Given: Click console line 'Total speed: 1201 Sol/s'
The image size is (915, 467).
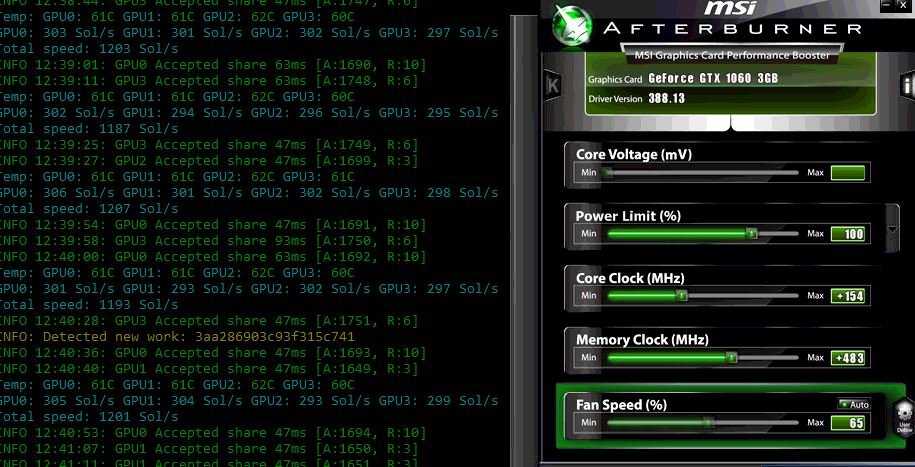Looking at the screenshot, I should point(88,417).
